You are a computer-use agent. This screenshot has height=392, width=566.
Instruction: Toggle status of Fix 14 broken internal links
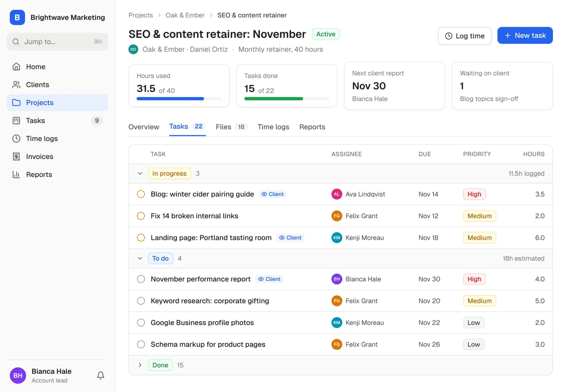coord(141,216)
